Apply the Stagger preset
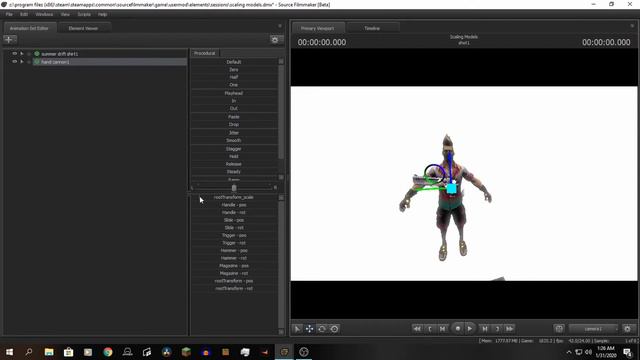The height and width of the screenshot is (360, 640). point(234,149)
